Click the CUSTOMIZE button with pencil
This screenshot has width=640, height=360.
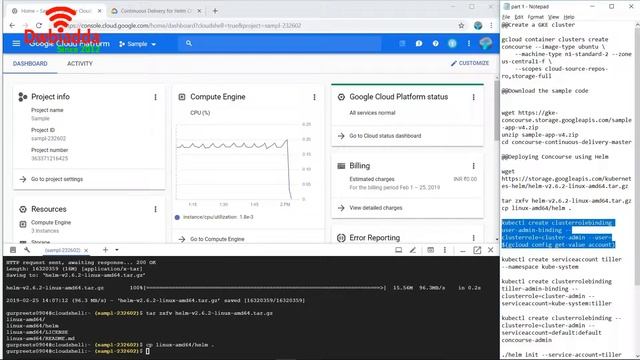click(470, 63)
